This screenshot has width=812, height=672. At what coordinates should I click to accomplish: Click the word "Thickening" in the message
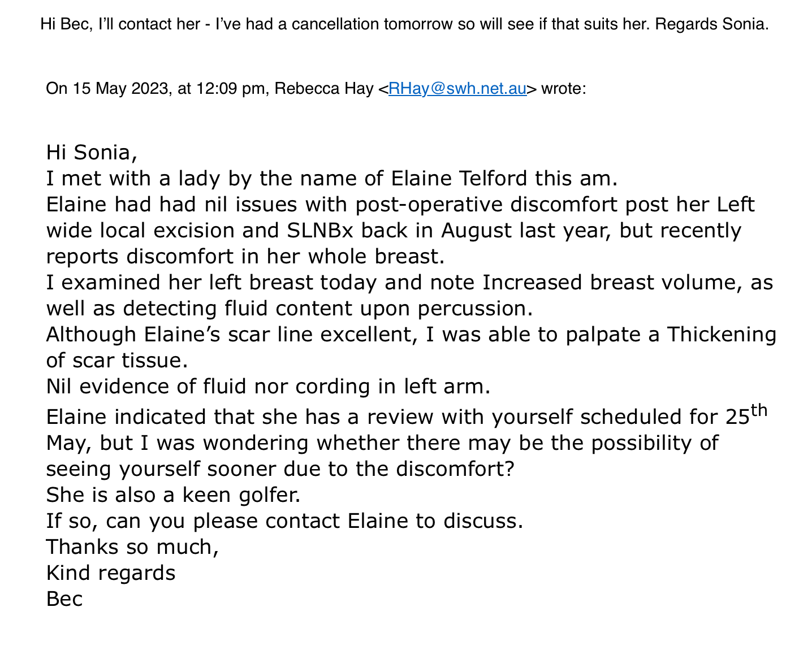pos(722,335)
